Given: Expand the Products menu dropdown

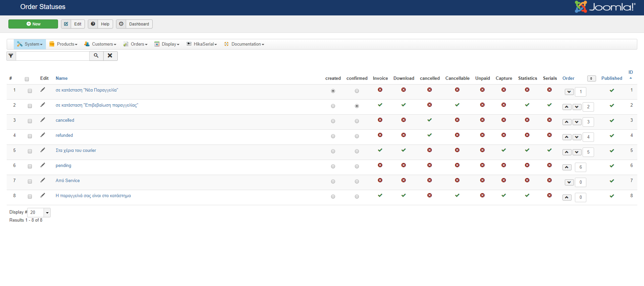Looking at the screenshot, I should (x=63, y=44).
